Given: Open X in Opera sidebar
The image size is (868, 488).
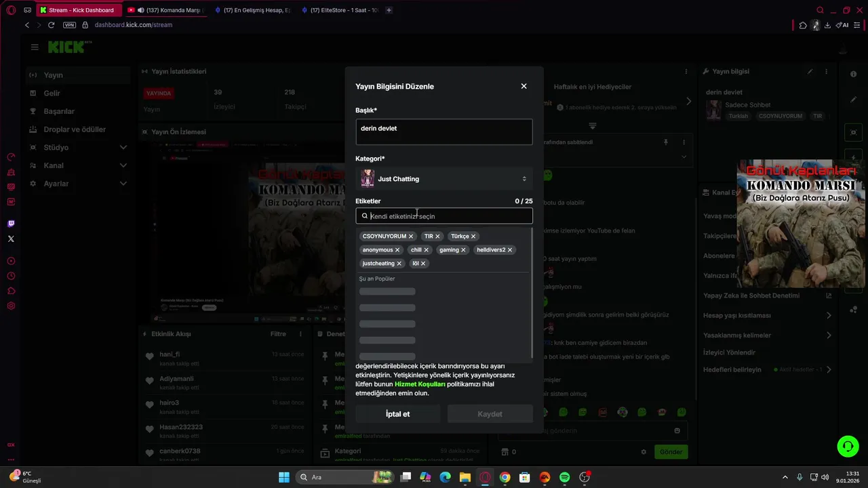Looking at the screenshot, I should [x=11, y=239].
